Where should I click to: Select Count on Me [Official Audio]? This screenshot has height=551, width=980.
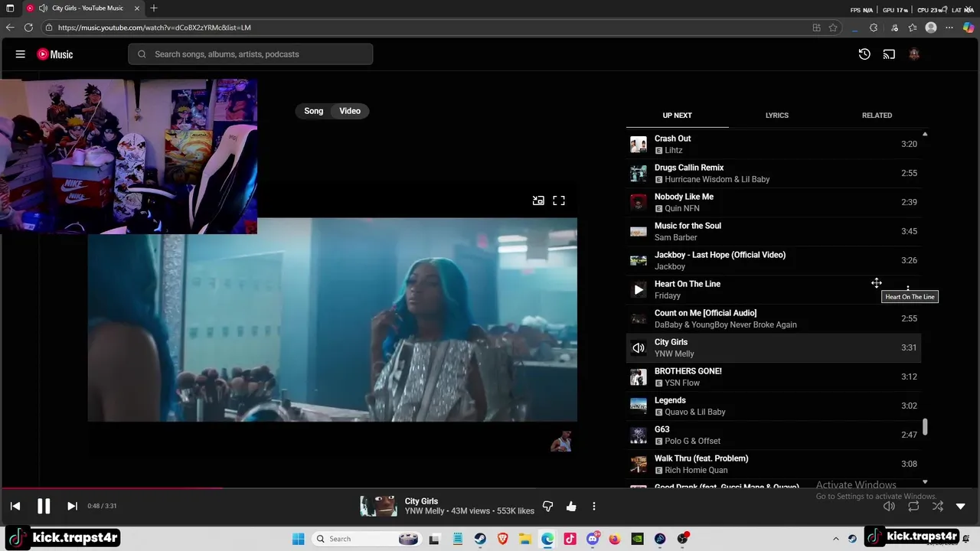773,318
